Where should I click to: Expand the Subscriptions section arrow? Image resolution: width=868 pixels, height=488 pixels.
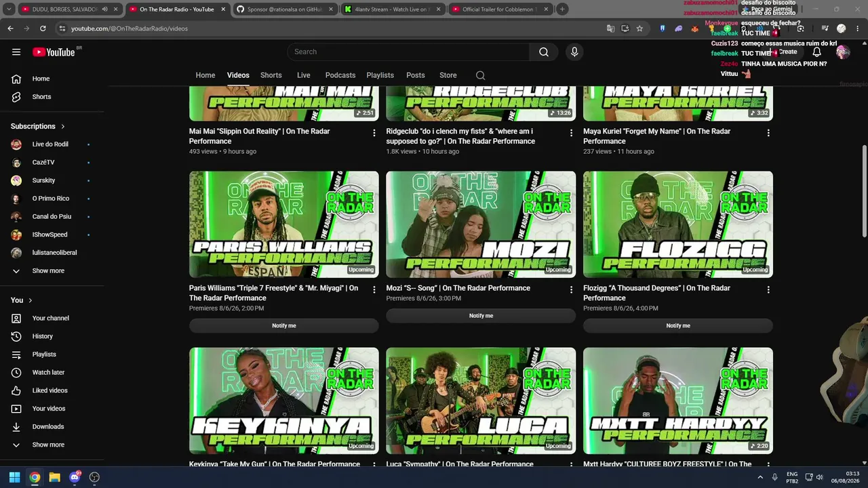tap(63, 126)
